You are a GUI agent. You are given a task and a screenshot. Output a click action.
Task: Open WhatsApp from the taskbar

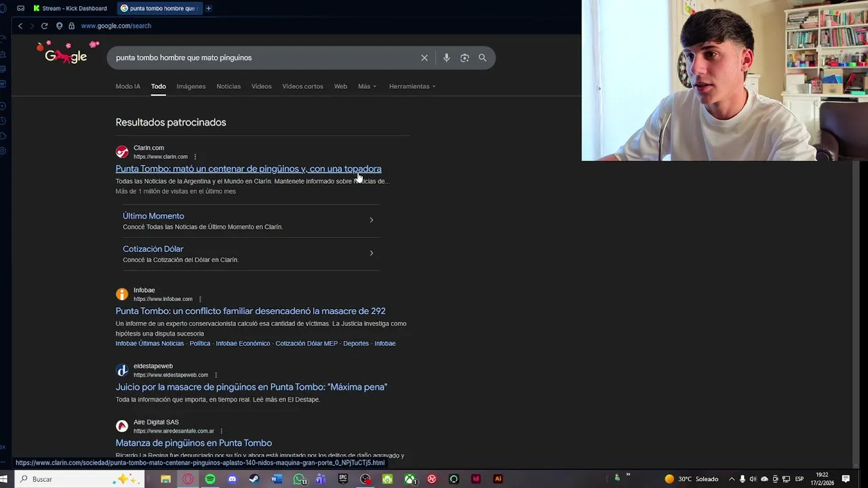pyautogui.click(x=299, y=479)
